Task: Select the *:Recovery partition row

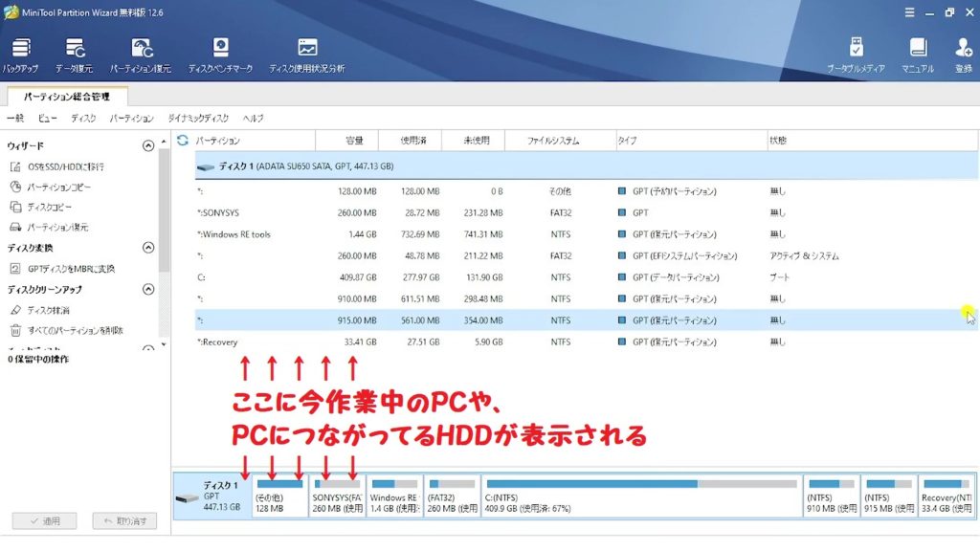Action: coord(218,342)
